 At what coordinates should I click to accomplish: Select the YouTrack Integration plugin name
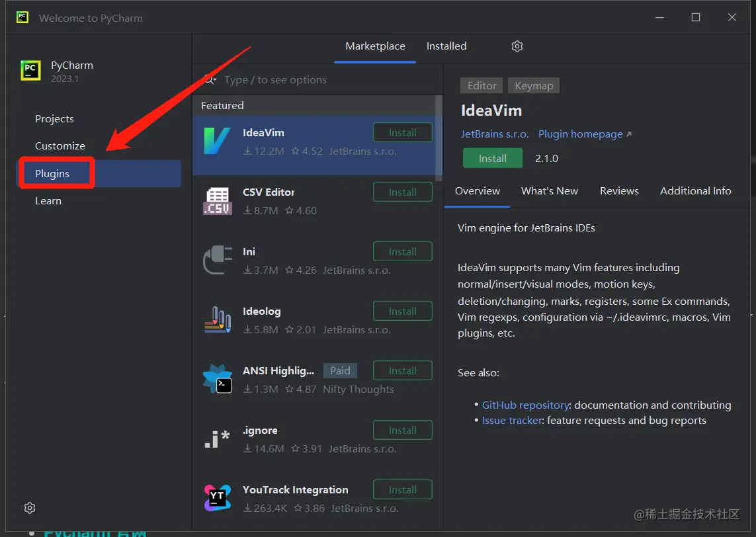click(295, 490)
